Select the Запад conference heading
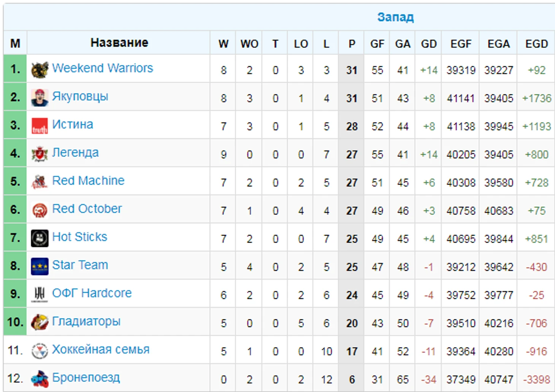The height and width of the screenshot is (392, 555). (x=395, y=17)
